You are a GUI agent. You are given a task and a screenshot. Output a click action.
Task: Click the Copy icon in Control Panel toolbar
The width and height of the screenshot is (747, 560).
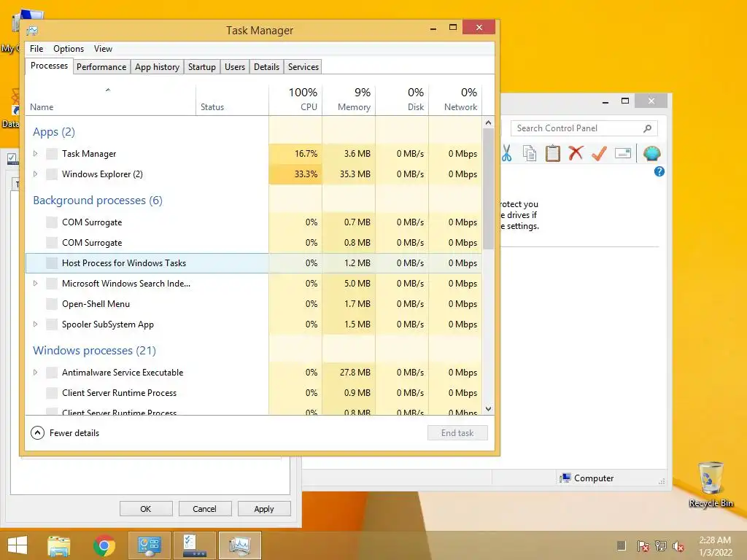(530, 153)
